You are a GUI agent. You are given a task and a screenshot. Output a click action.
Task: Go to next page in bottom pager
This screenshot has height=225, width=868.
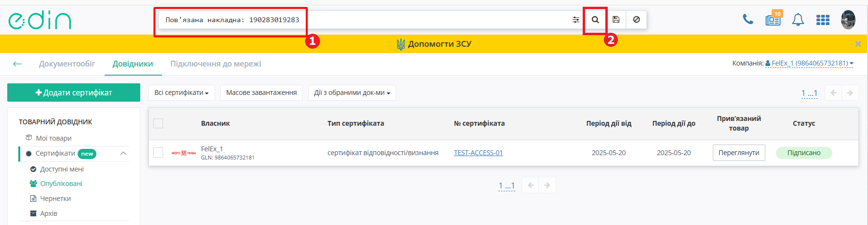(547, 185)
